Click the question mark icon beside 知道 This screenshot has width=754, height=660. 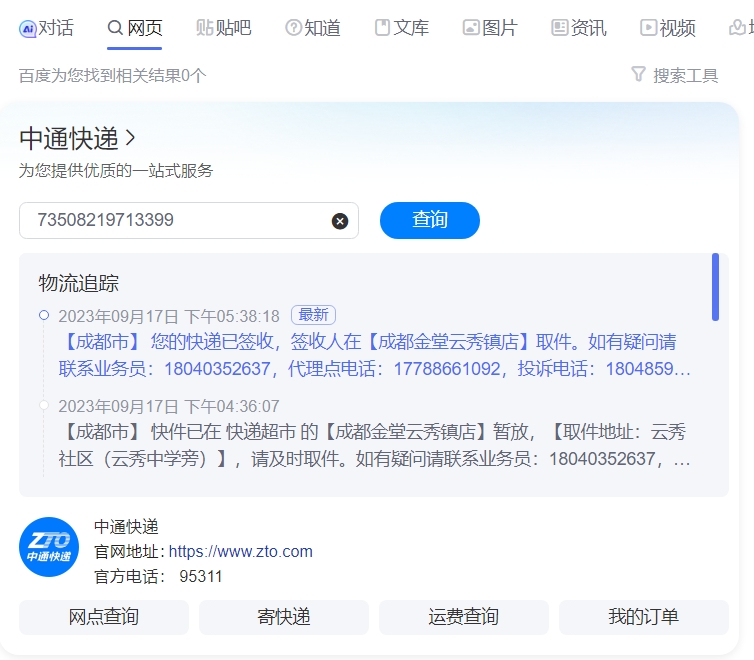point(293,27)
